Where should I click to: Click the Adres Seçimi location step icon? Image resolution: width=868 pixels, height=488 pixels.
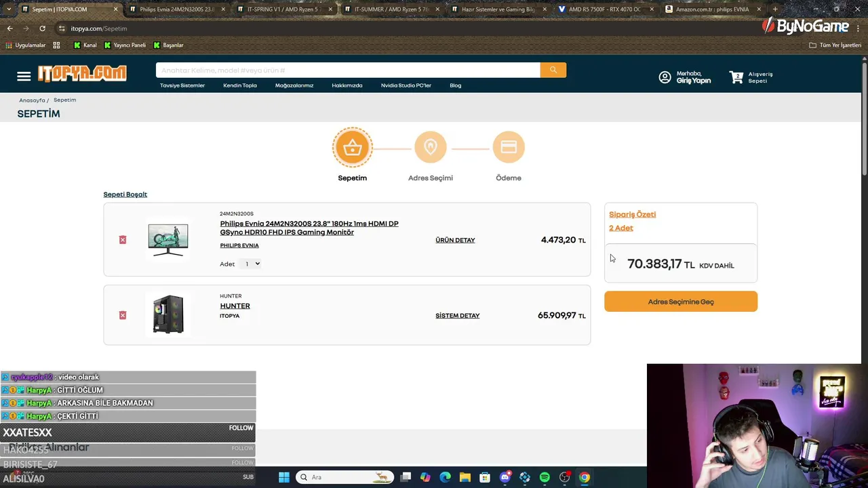tap(431, 147)
